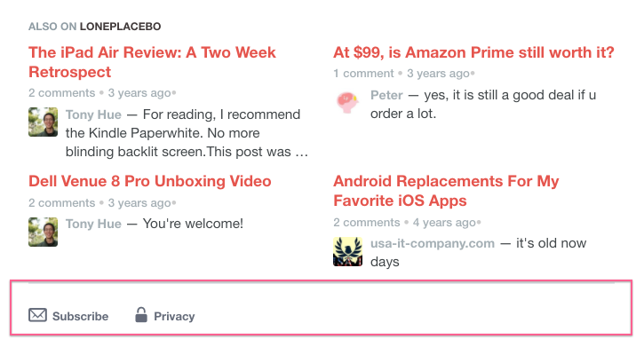Click the Subscribe envelope icon
The width and height of the screenshot is (644, 339).
coord(37,315)
